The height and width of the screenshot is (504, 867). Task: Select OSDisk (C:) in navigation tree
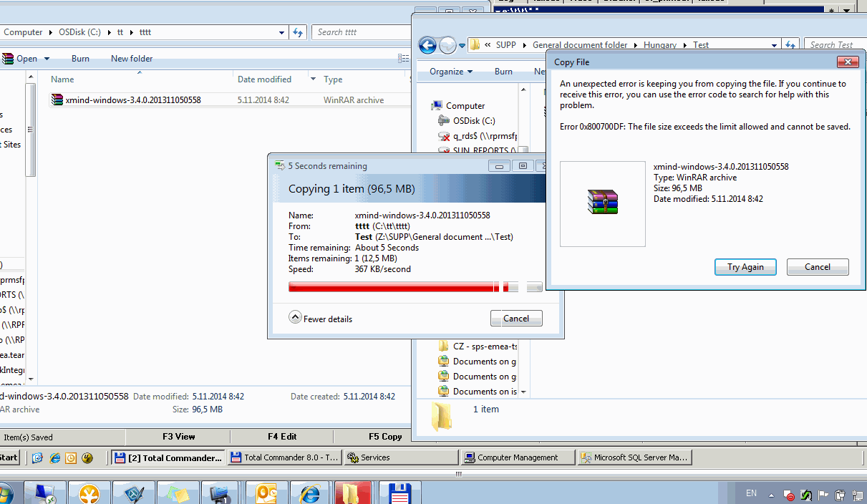point(474,121)
